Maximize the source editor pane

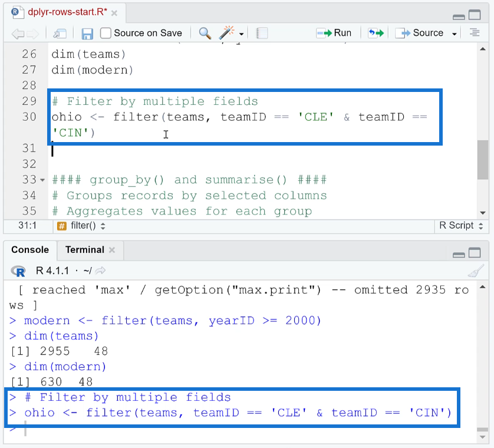click(475, 15)
